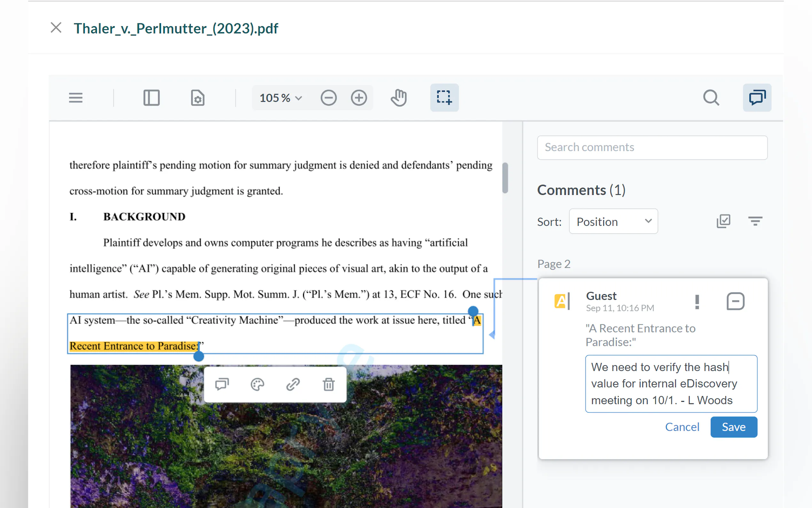
Task: Click the zoom out minus button
Action: pos(328,98)
